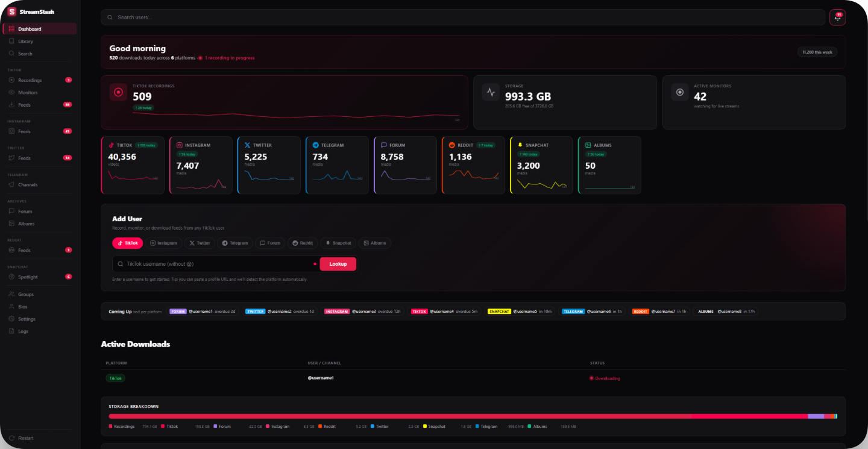Open the Library sidebar item
Viewport: 868px width, 449px height.
[25, 42]
